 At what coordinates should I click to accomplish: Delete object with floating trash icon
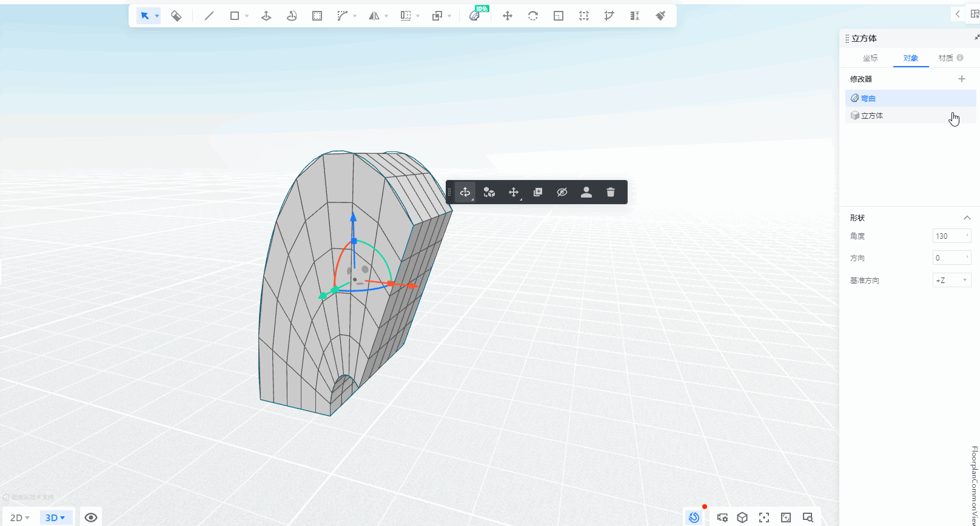(x=610, y=192)
